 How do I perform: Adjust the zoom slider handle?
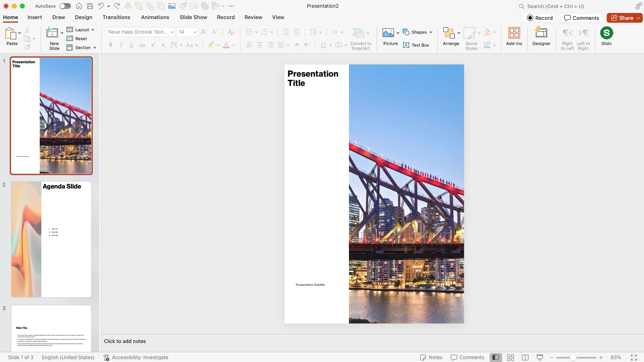point(573,358)
